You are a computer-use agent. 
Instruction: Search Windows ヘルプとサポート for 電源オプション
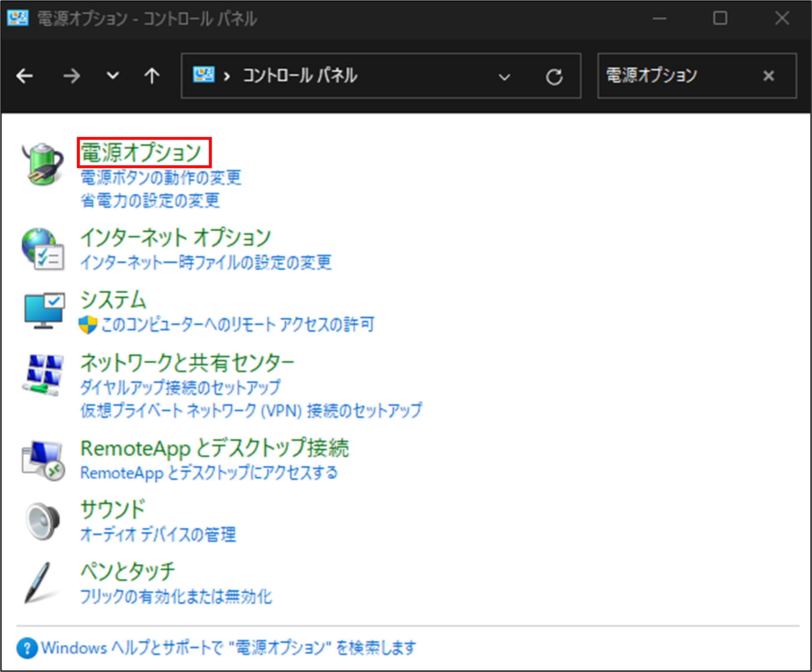228,648
